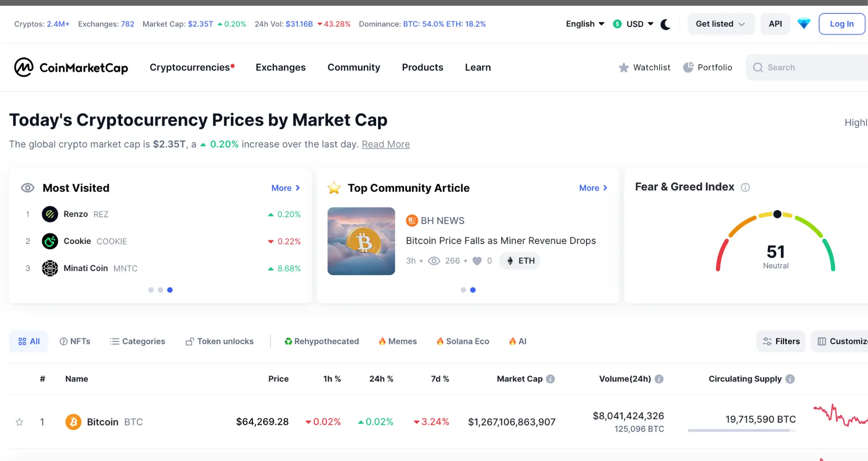Select the Categories tab

(x=137, y=341)
